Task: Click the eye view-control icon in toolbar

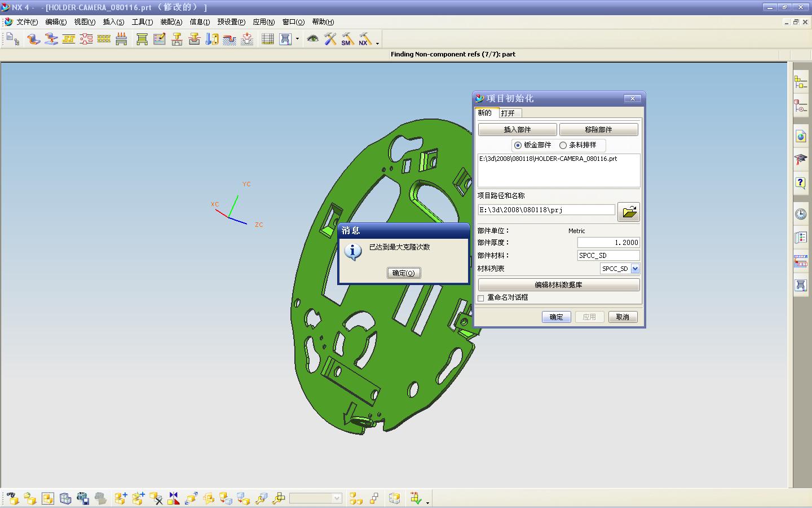Action: click(x=312, y=39)
